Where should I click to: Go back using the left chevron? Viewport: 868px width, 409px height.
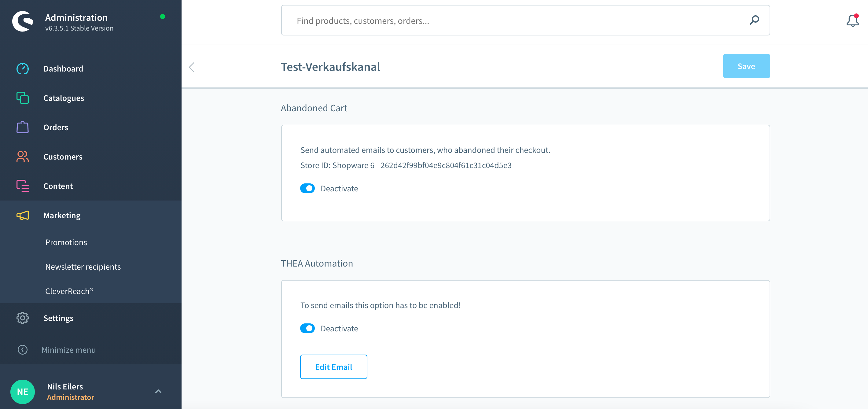[x=192, y=67]
